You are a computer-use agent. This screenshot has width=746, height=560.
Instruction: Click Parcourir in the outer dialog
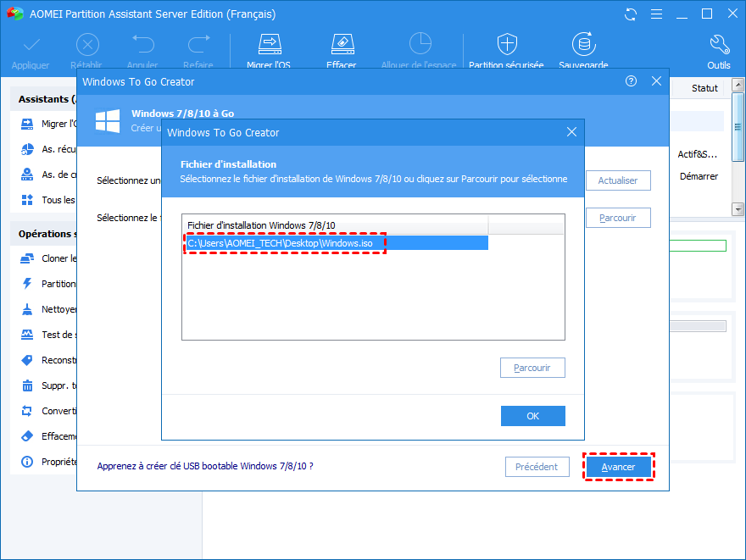tap(618, 218)
